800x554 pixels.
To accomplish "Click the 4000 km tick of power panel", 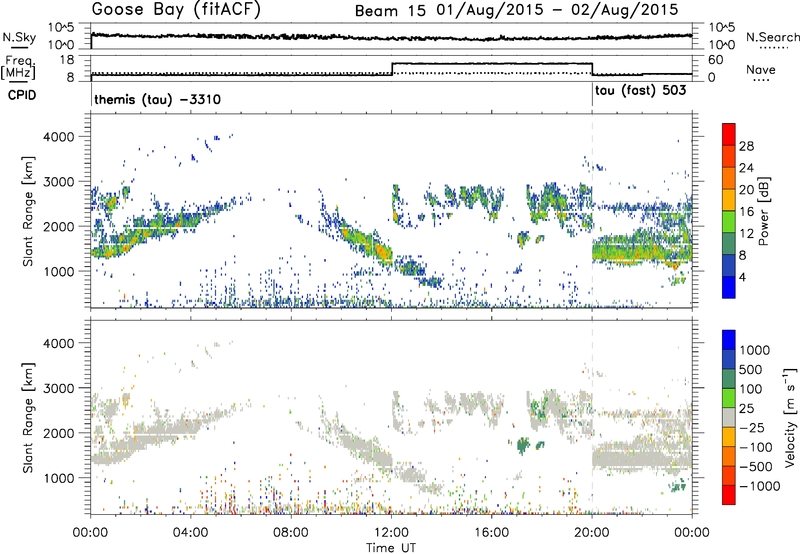I will coord(58,137).
